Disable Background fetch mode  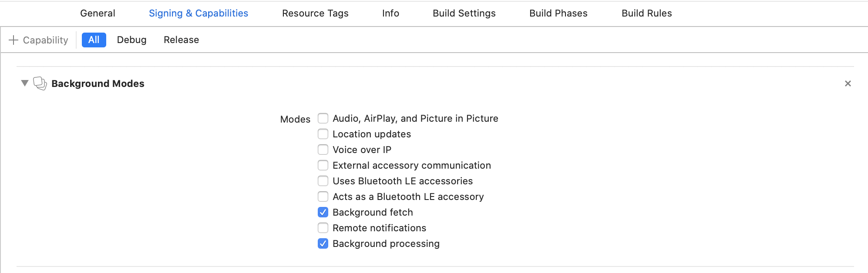[x=323, y=212]
